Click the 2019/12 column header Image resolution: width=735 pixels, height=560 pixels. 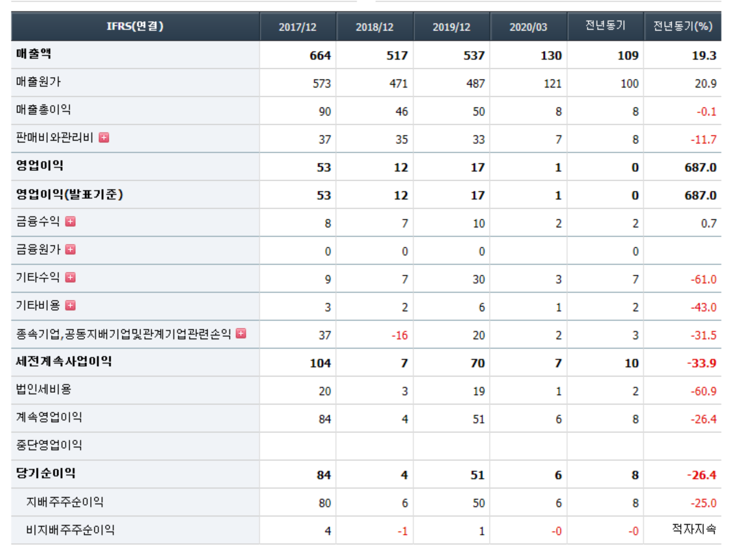(x=452, y=27)
